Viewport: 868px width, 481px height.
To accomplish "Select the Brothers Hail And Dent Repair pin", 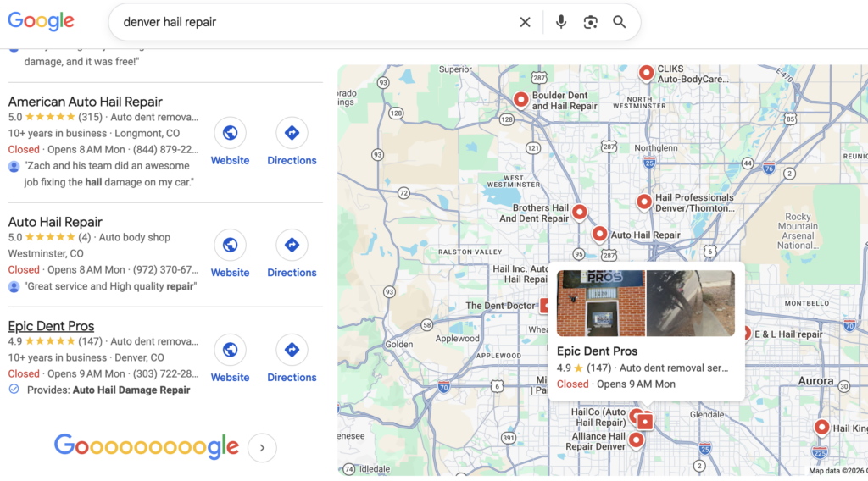I will [580, 212].
